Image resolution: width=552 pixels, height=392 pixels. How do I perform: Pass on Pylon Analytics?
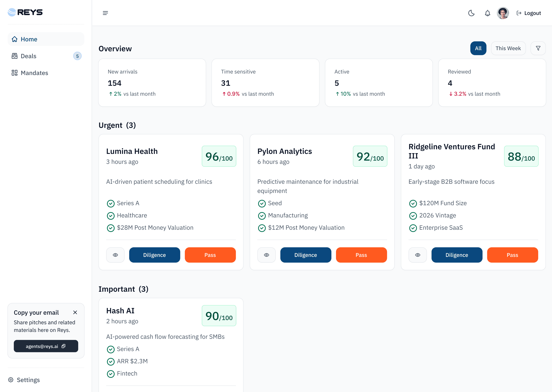[x=361, y=255]
